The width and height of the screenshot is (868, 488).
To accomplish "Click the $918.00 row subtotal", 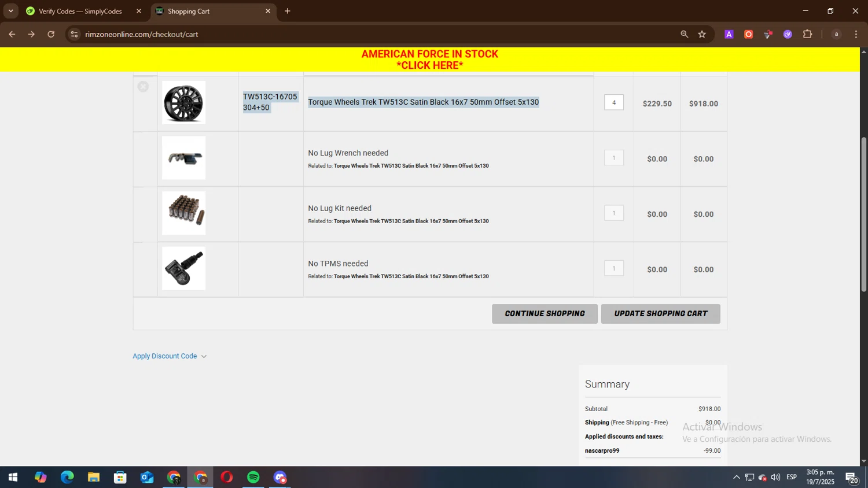I will pyautogui.click(x=704, y=103).
